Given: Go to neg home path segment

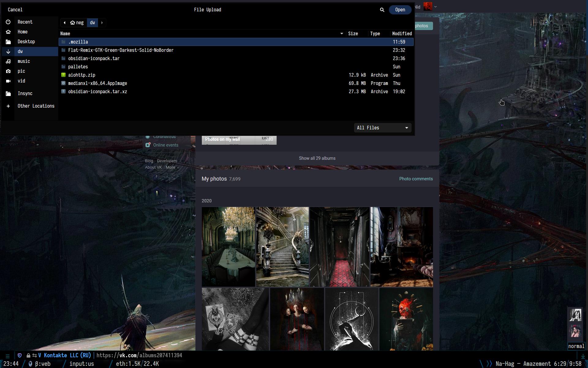Looking at the screenshot, I should point(77,23).
